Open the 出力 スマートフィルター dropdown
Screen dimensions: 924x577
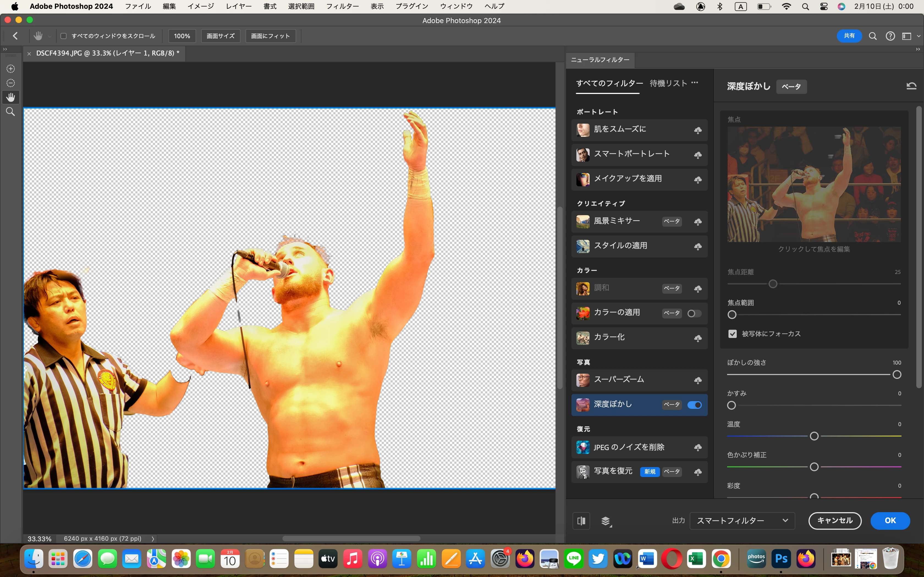click(742, 520)
